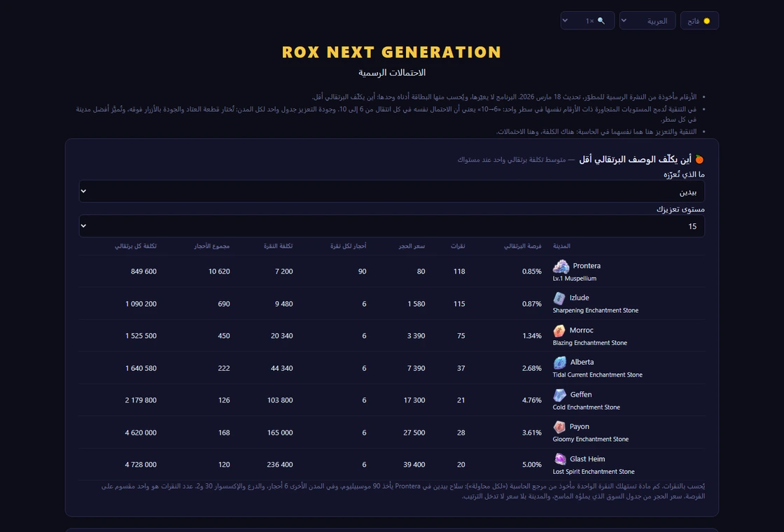Click the Izlude Sharpening stone icon
Viewport: 784px width, 532px height.
559,298
